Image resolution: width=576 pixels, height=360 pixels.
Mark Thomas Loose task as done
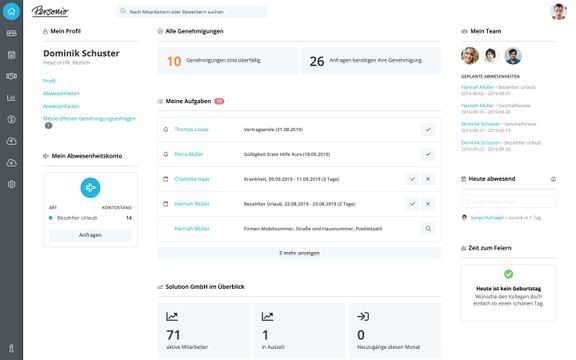coord(428,129)
